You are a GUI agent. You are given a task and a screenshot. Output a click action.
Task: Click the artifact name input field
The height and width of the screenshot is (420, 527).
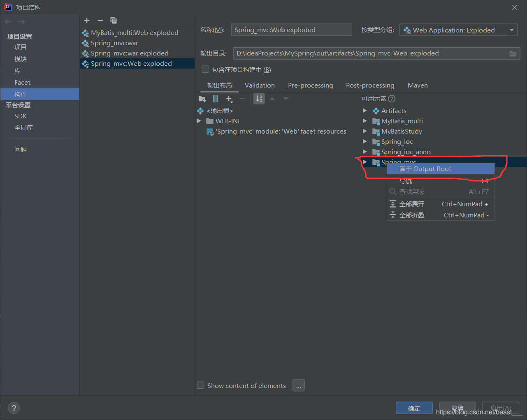[x=292, y=30]
